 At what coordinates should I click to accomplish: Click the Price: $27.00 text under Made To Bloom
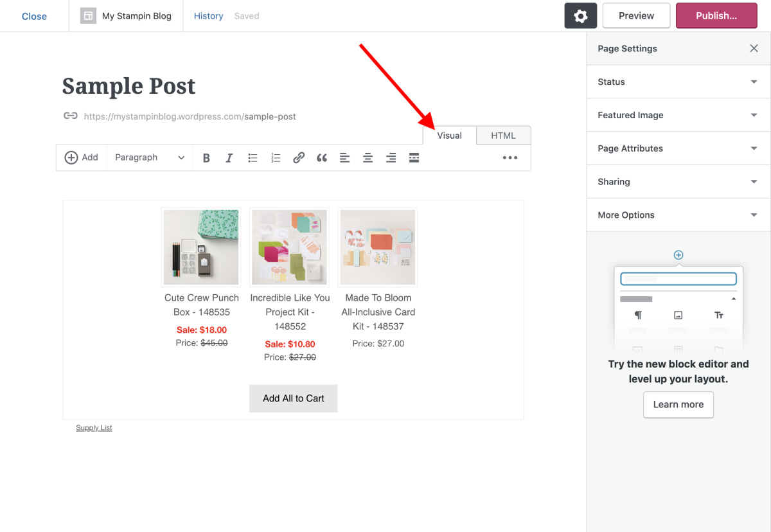[378, 344]
